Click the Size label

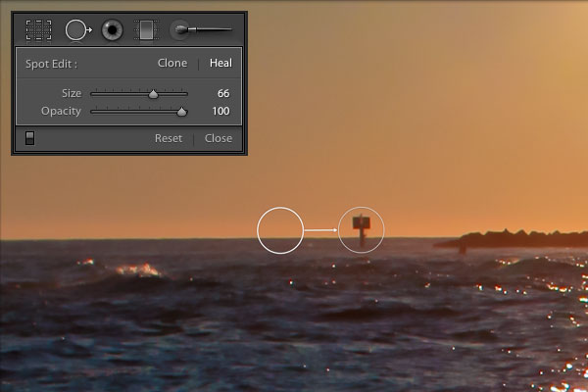[x=72, y=93]
